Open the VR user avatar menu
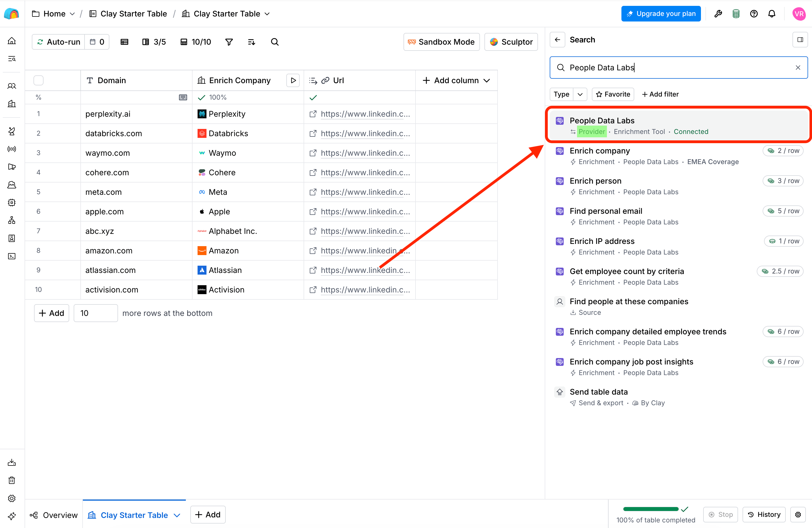 click(x=799, y=14)
